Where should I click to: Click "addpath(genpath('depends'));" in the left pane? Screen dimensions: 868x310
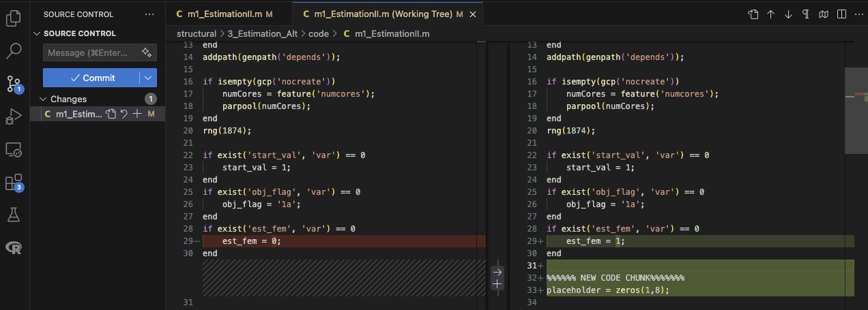[272, 57]
